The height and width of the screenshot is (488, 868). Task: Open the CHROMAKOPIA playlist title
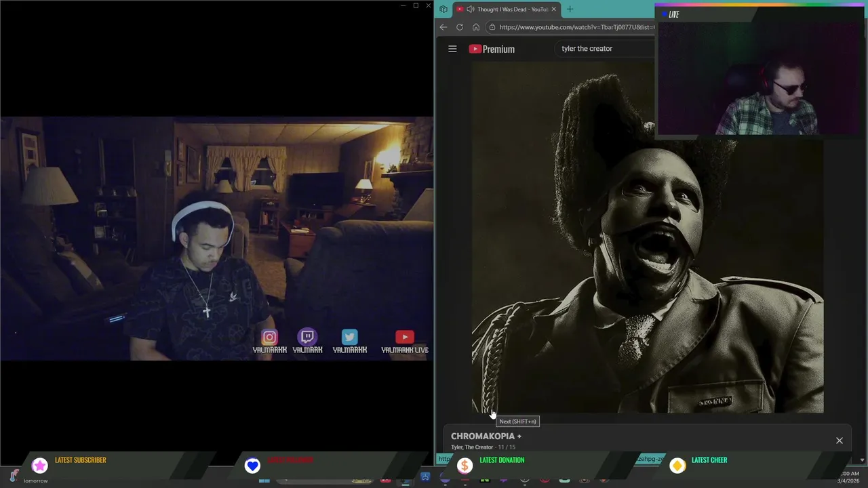[486, 436]
